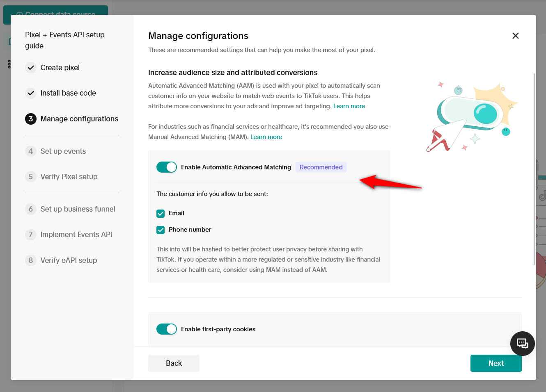Viewport: 546px width, 392px height.
Task: Open Verify Pixel setup step
Action: click(69, 177)
